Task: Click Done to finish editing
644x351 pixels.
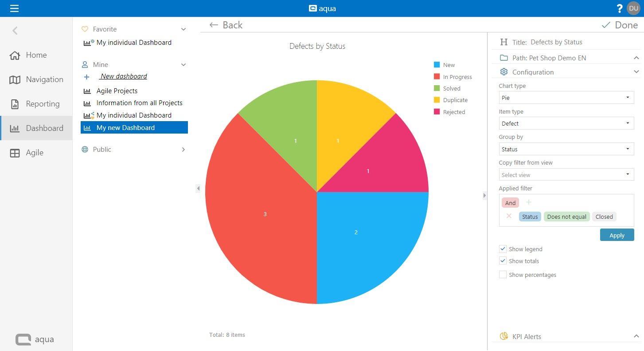Action: 619,25
